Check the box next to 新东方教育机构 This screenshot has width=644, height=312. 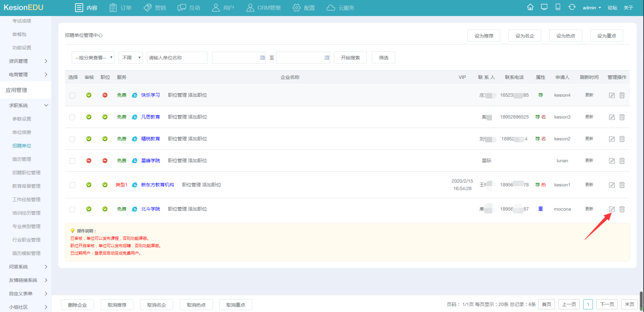pos(72,185)
